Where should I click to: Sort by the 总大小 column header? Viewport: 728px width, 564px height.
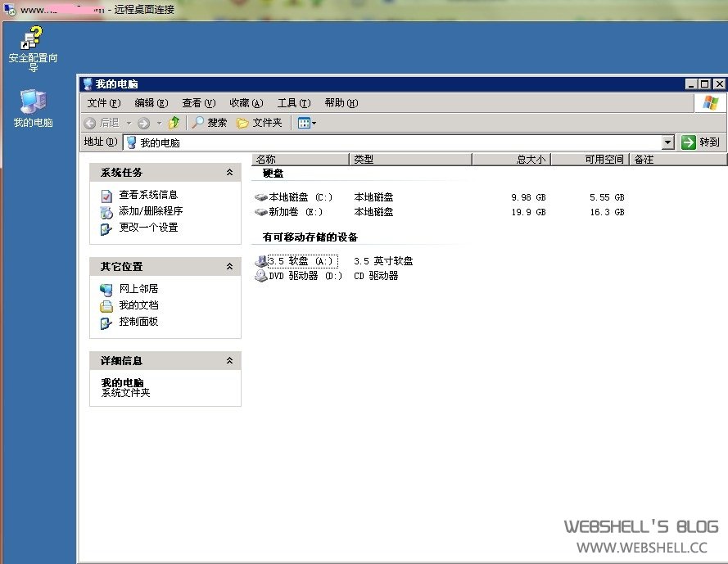[x=511, y=160]
